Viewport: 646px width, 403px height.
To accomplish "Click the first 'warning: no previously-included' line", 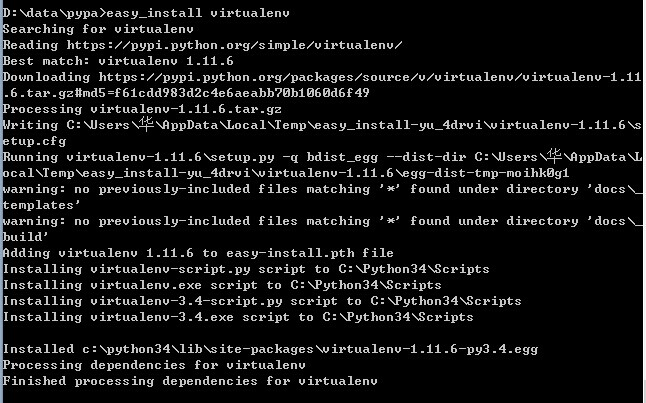I will pyautogui.click(x=322, y=189).
